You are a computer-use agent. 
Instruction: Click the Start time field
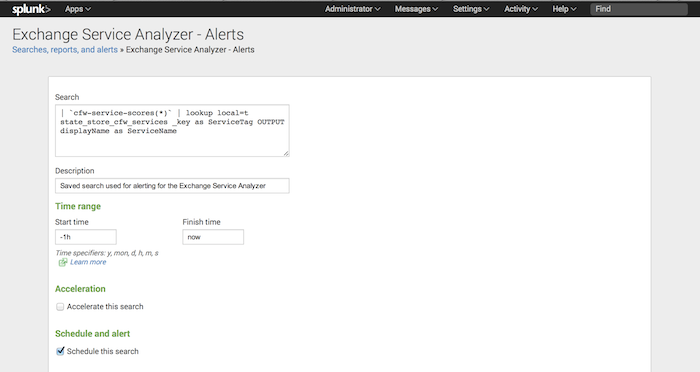pyautogui.click(x=86, y=237)
